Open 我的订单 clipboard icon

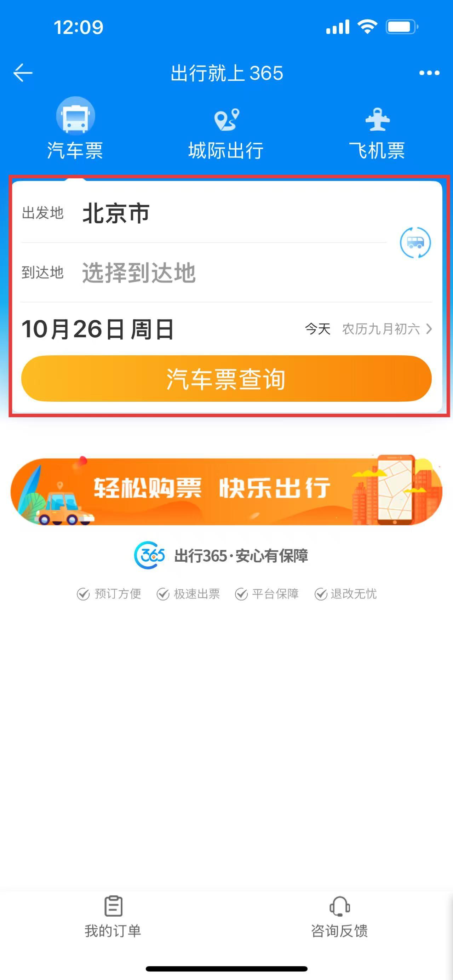point(113,906)
